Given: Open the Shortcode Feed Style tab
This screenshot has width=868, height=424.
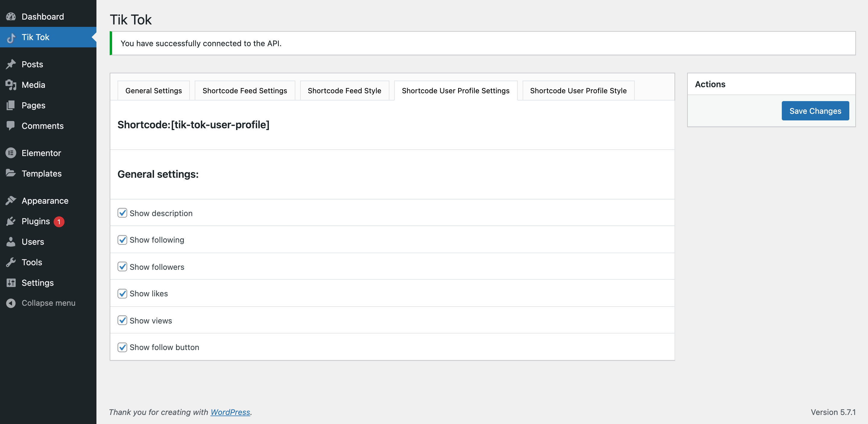Looking at the screenshot, I should click(x=344, y=91).
